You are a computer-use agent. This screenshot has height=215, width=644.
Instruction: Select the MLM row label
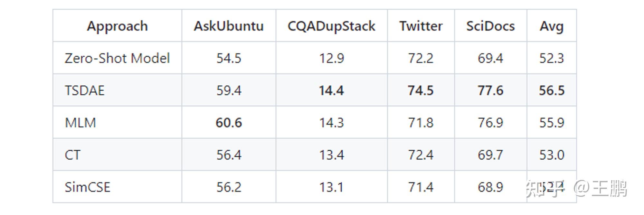tap(80, 123)
